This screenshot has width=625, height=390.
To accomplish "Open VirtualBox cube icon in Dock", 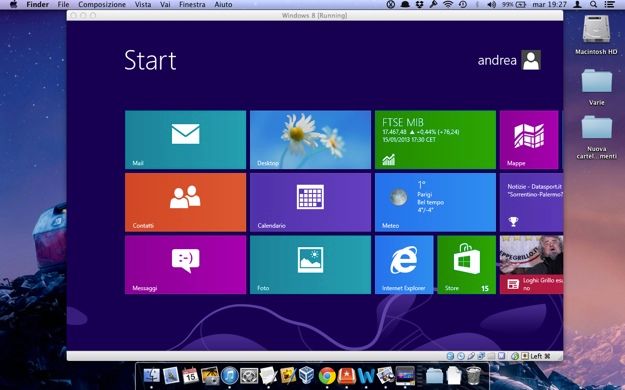I will [307, 375].
